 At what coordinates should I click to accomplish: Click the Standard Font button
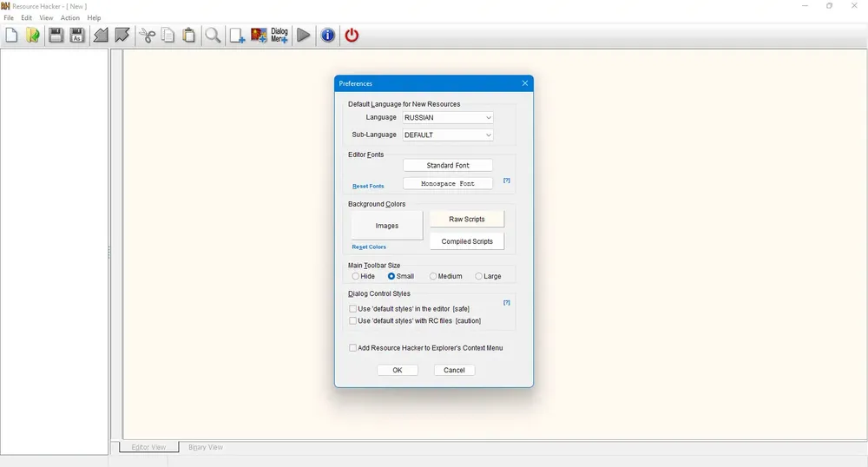[447, 166]
